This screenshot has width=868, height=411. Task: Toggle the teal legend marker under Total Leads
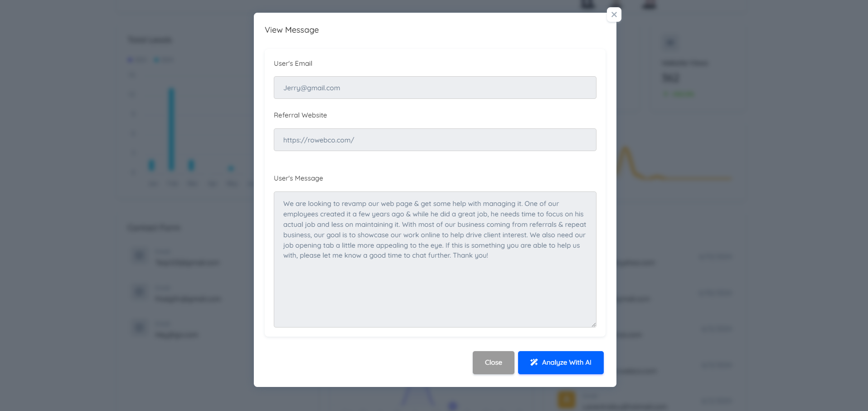coord(157,60)
